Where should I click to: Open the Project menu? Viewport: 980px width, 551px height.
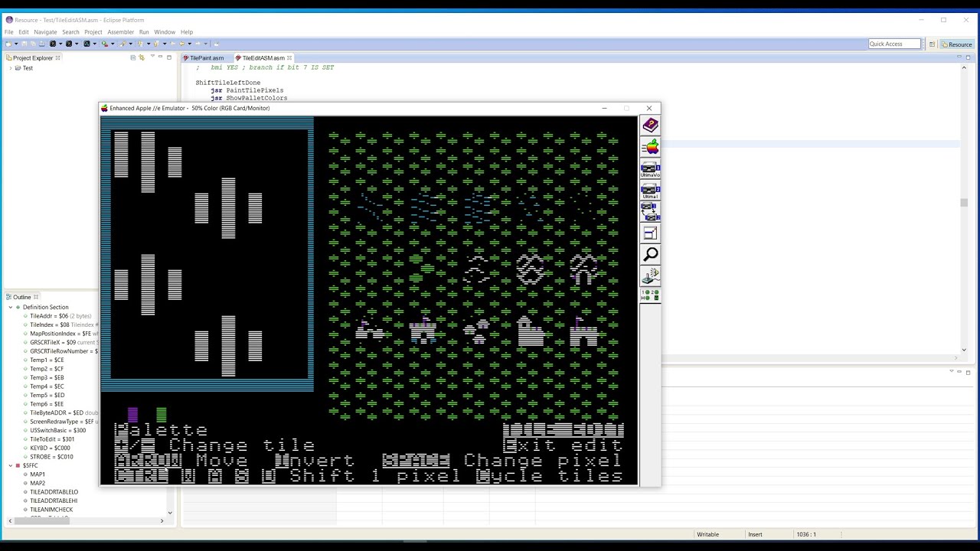[93, 32]
